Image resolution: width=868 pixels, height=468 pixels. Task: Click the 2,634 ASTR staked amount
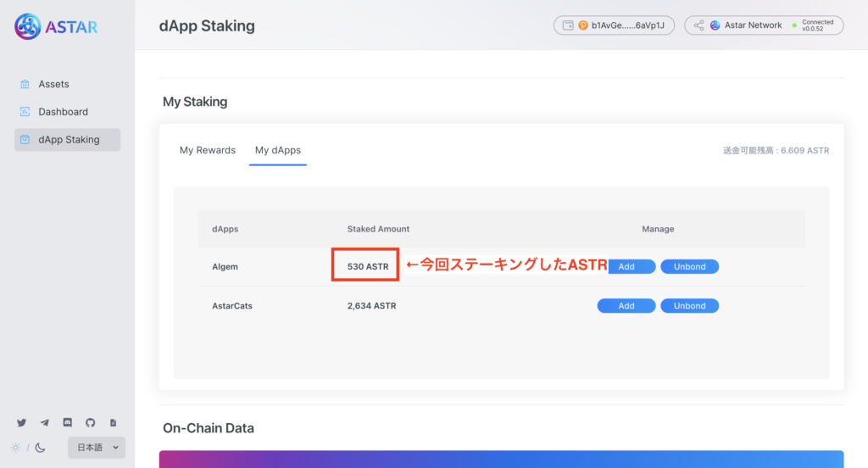[371, 306]
